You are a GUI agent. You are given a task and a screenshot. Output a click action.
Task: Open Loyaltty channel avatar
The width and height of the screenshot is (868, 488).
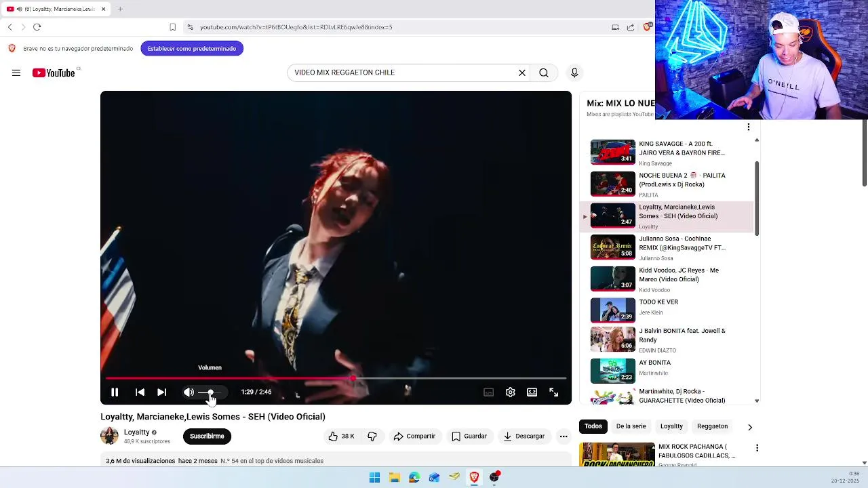109,436
